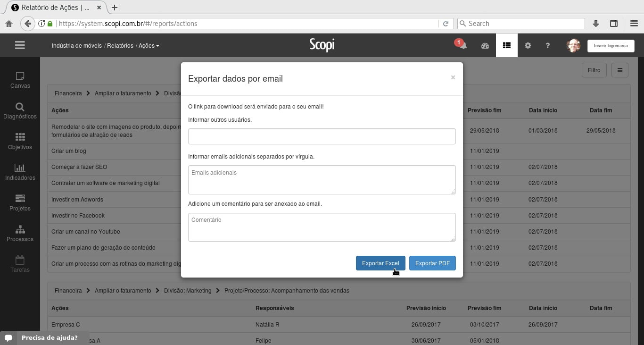The height and width of the screenshot is (345, 644).
Task: Open the Objetivos section
Action: 20,142
